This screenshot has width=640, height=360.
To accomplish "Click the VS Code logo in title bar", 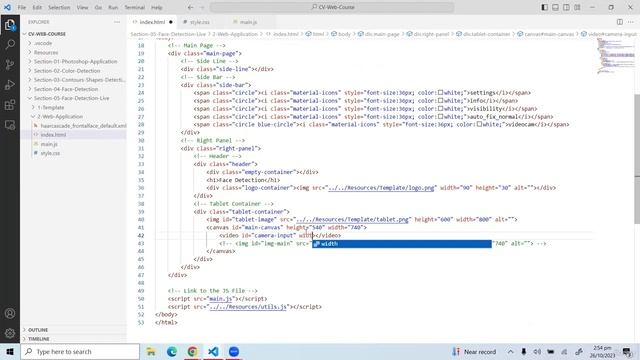I will pos(7,7).
